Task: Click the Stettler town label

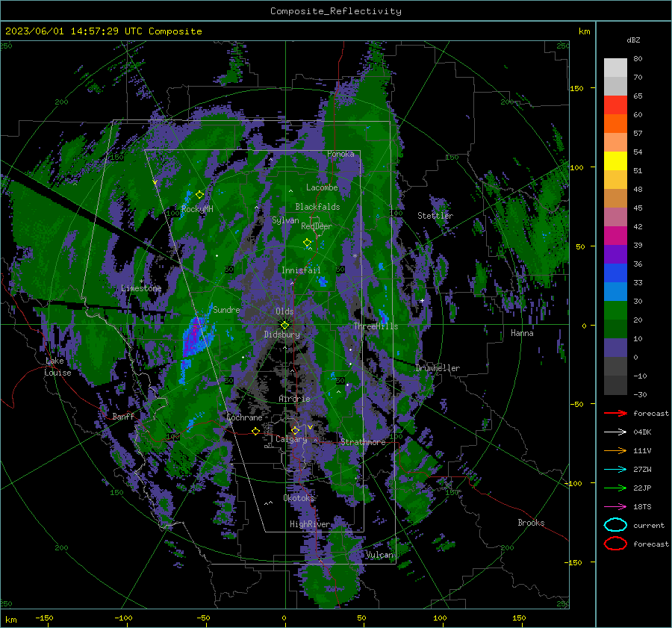Action: pyautogui.click(x=435, y=216)
